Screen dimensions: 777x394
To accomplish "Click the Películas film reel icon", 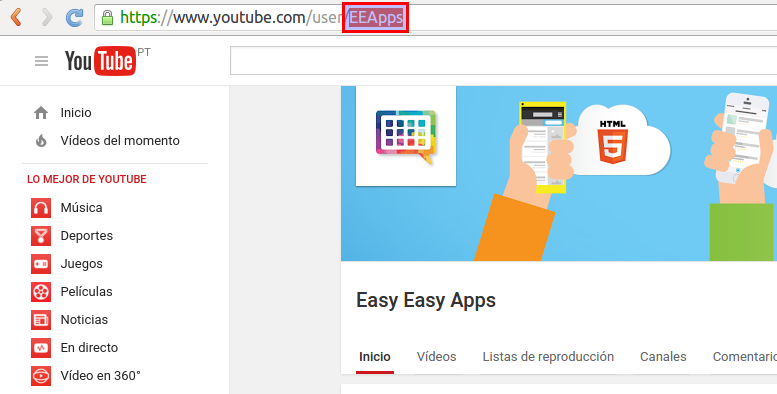I will pos(41,292).
